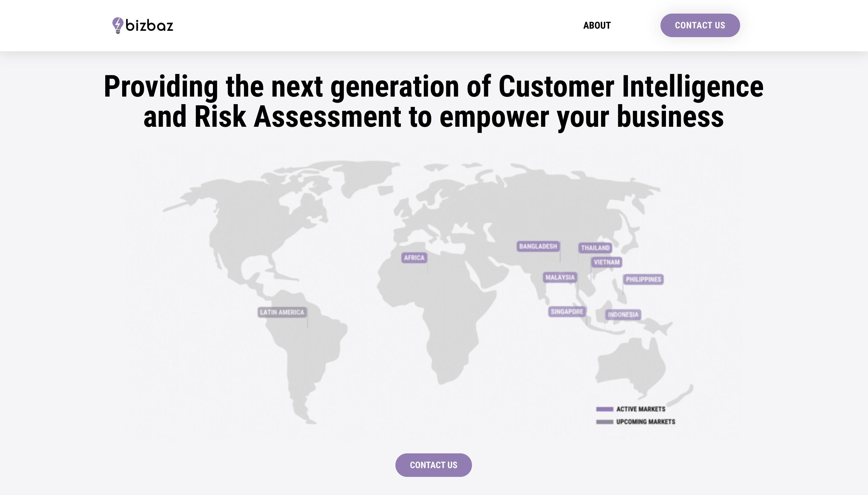
Task: Click the PHILIPPINES market tag
Action: (x=643, y=279)
